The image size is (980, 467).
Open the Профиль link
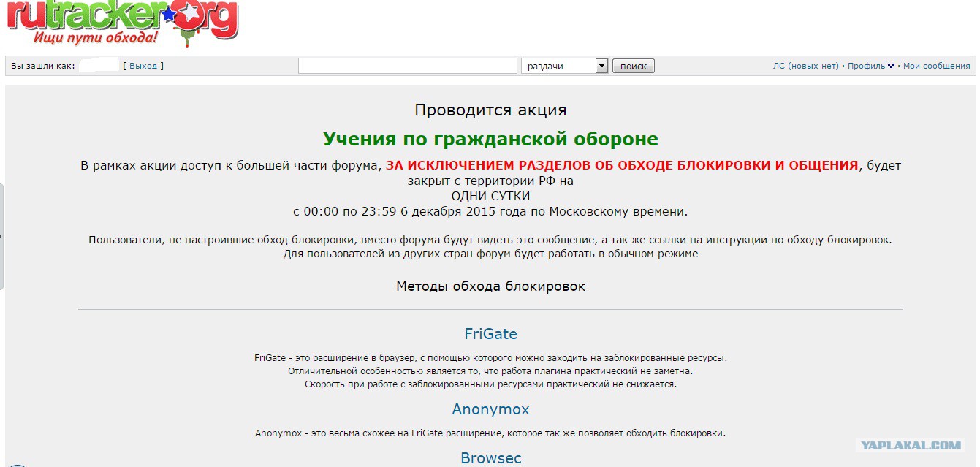(867, 66)
